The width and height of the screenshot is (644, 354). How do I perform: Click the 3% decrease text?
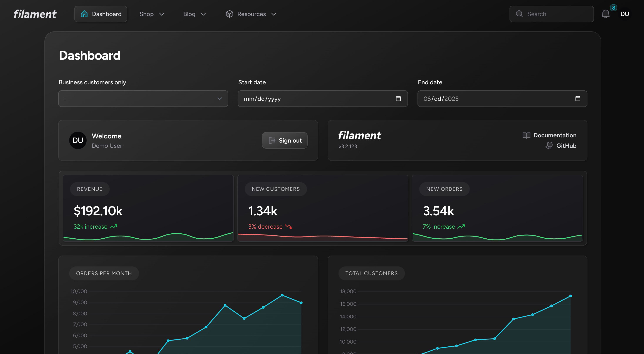coord(265,226)
